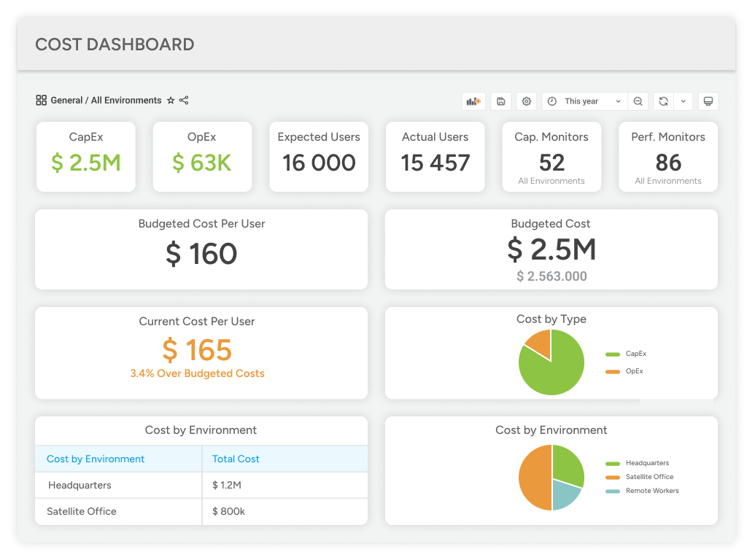Click the Satellite Office table row cell

pos(119,511)
